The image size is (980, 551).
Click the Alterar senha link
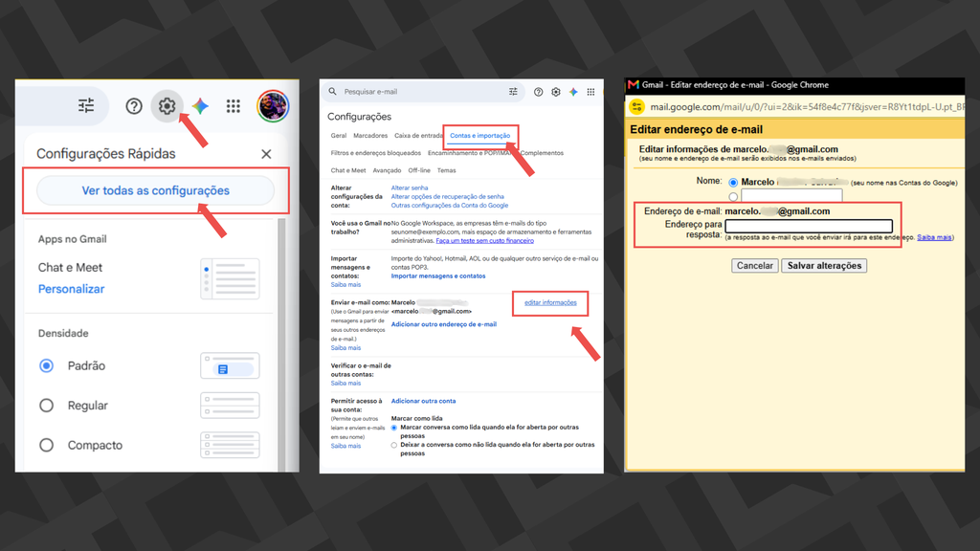(410, 187)
